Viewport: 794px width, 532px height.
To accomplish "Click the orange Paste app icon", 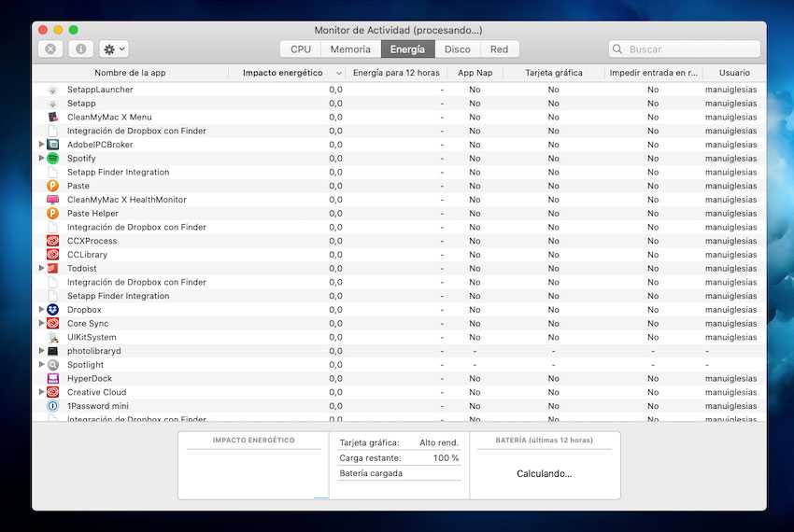I will tap(52, 186).
